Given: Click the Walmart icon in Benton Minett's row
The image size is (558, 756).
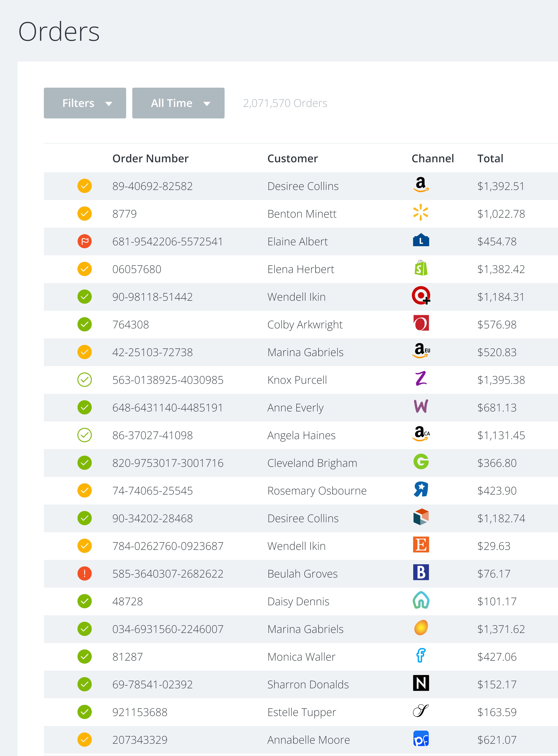Looking at the screenshot, I should [x=421, y=213].
